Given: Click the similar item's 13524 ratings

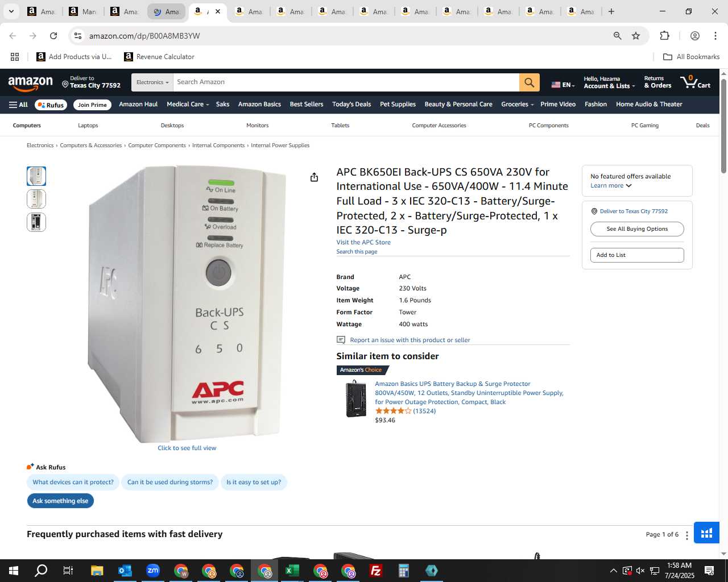Looking at the screenshot, I should pos(424,411).
